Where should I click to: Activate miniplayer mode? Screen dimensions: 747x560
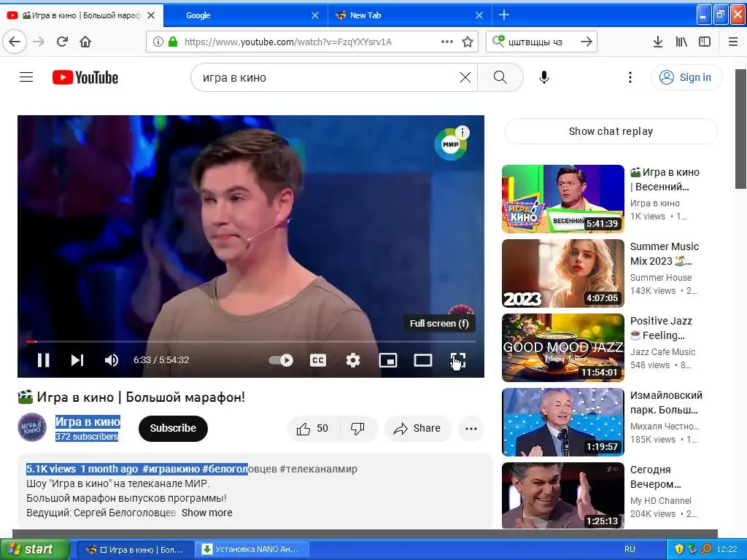coord(388,360)
